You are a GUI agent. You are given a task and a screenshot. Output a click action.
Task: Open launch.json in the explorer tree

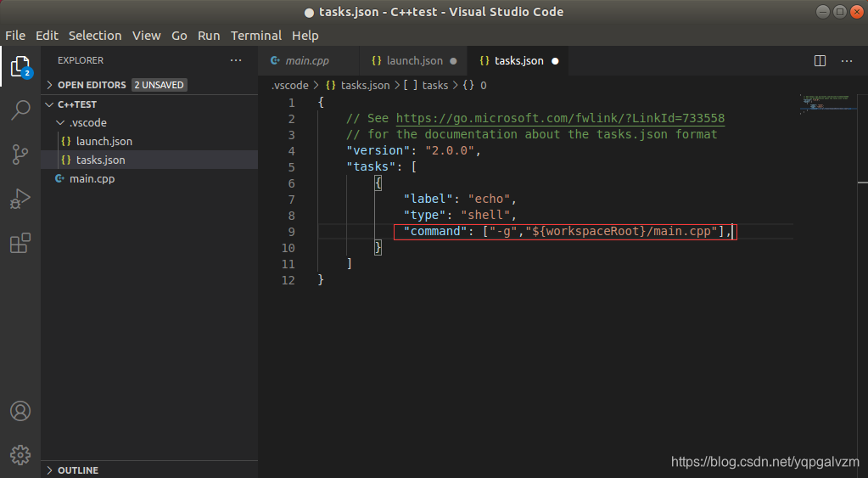(149, 141)
